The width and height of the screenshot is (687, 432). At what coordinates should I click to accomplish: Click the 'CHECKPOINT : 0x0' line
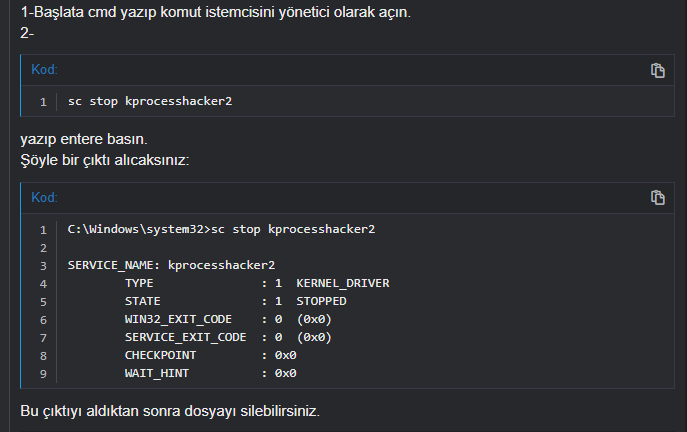click(211, 355)
